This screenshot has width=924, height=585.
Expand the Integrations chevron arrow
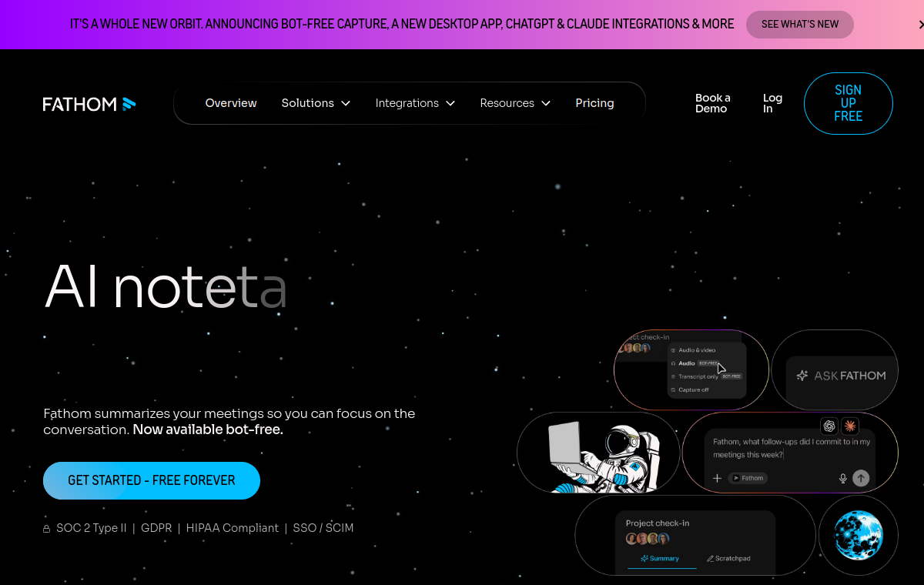point(450,103)
